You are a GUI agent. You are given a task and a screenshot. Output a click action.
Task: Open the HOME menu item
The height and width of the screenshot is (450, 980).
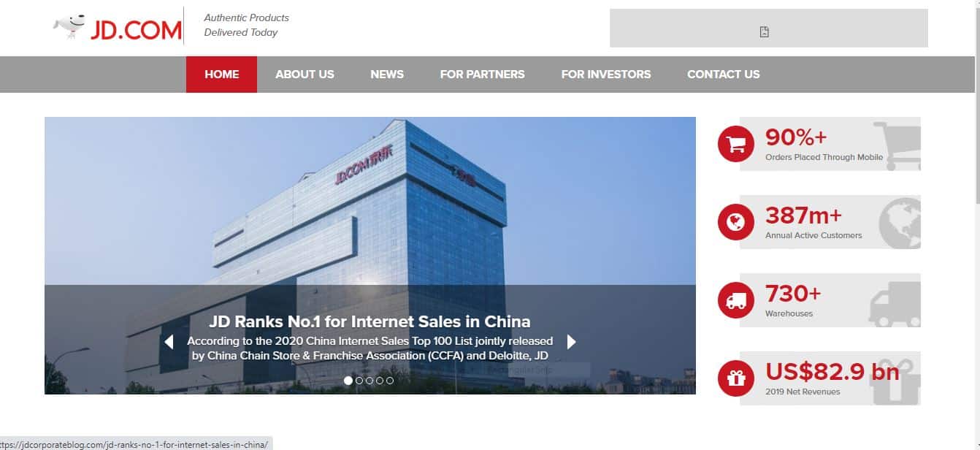click(221, 75)
